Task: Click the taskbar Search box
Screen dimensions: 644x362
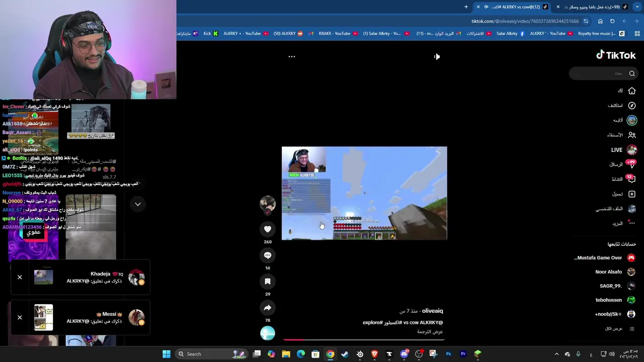Action: (x=211, y=354)
